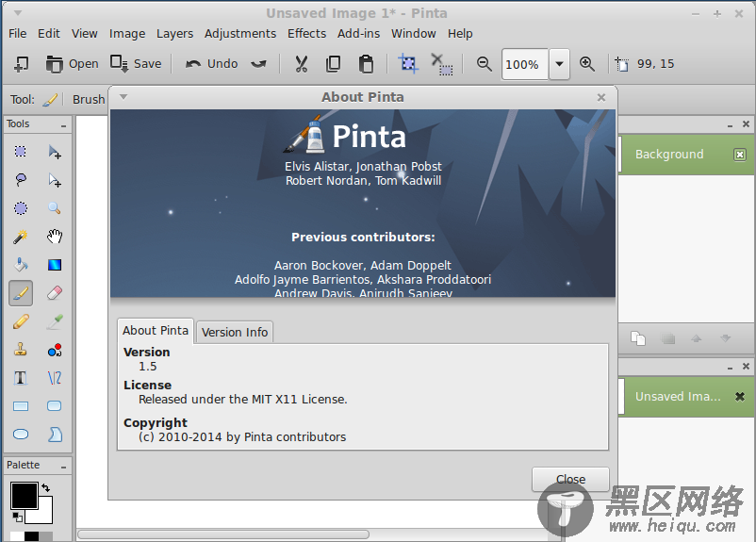Image resolution: width=756 pixels, height=542 pixels.
Task: Select the Magic Wand tool
Action: [20, 237]
